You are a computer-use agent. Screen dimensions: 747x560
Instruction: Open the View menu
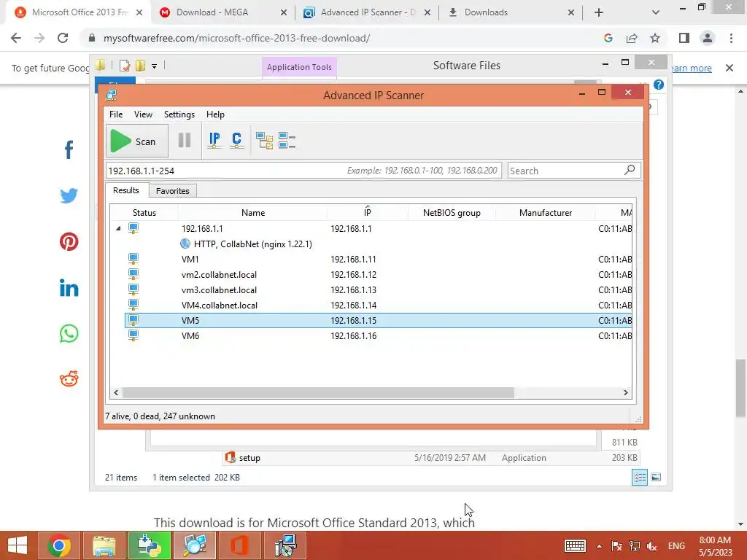143,114
